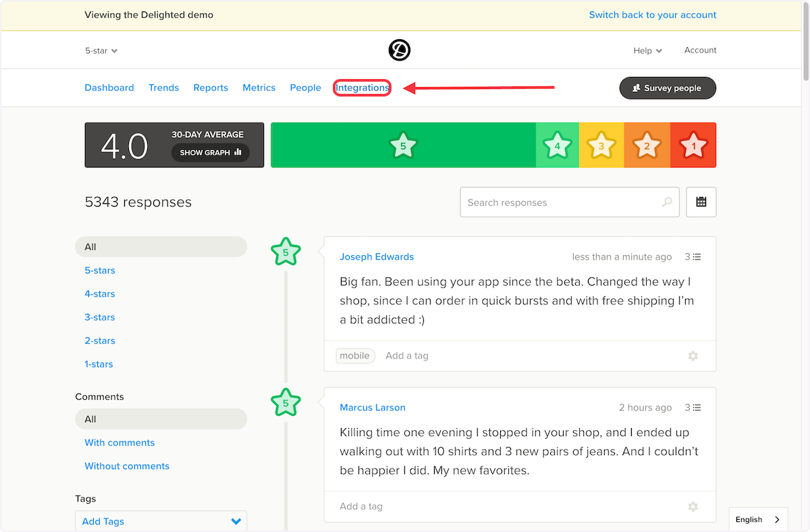This screenshot has height=532, width=810.
Task: Open the English language selector
Action: [758, 519]
